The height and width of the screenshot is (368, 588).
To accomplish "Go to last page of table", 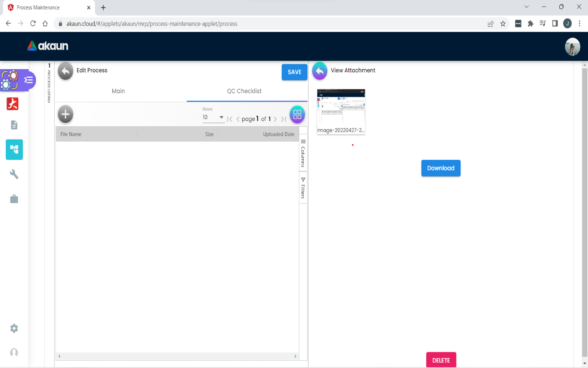I will (283, 119).
